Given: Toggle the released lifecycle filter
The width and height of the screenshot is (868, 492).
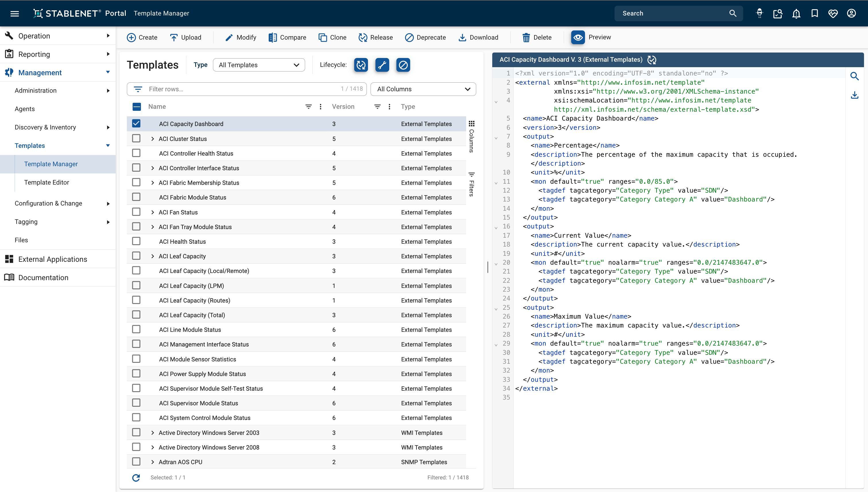Looking at the screenshot, I should (x=361, y=65).
